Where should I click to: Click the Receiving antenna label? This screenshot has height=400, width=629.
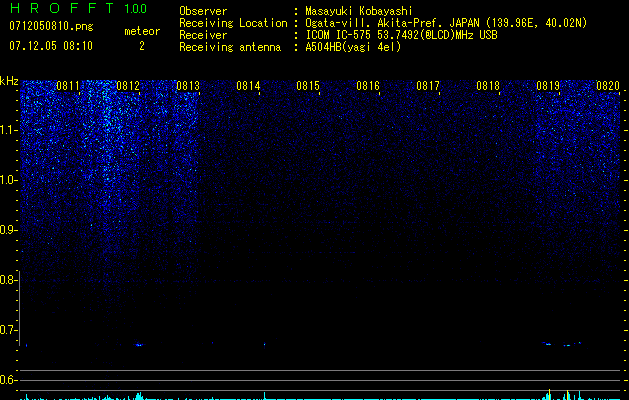[x=230, y=47]
